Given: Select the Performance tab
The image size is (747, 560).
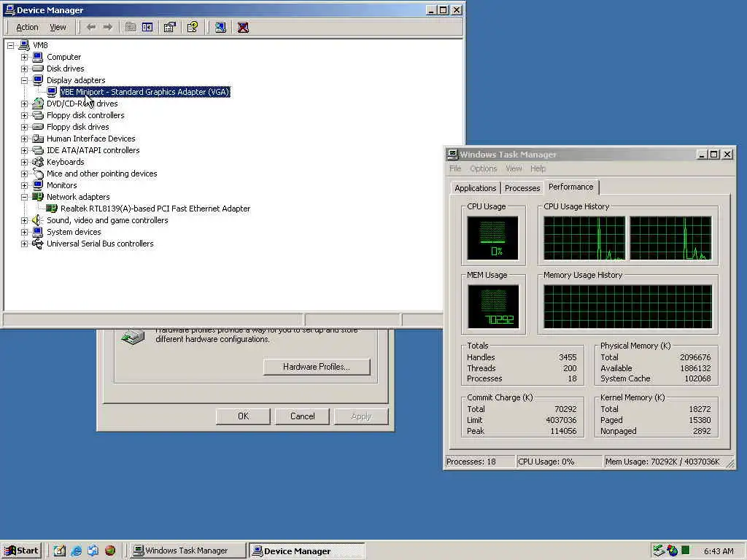Looking at the screenshot, I should point(570,187).
